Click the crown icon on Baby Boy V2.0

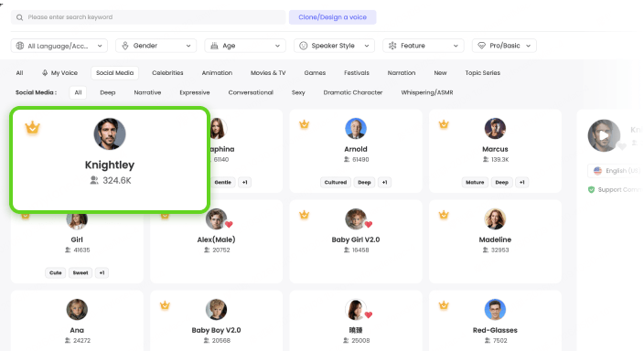[165, 305]
